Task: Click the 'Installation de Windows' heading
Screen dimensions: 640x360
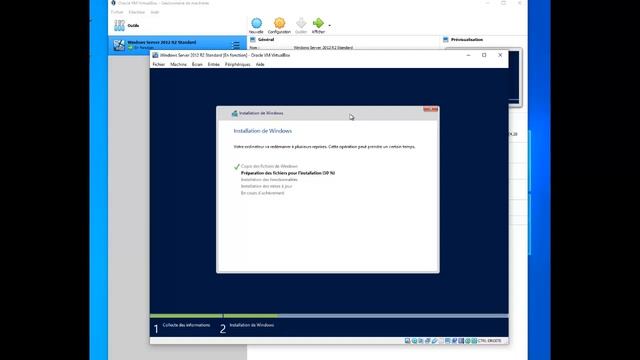Action: coord(262,131)
